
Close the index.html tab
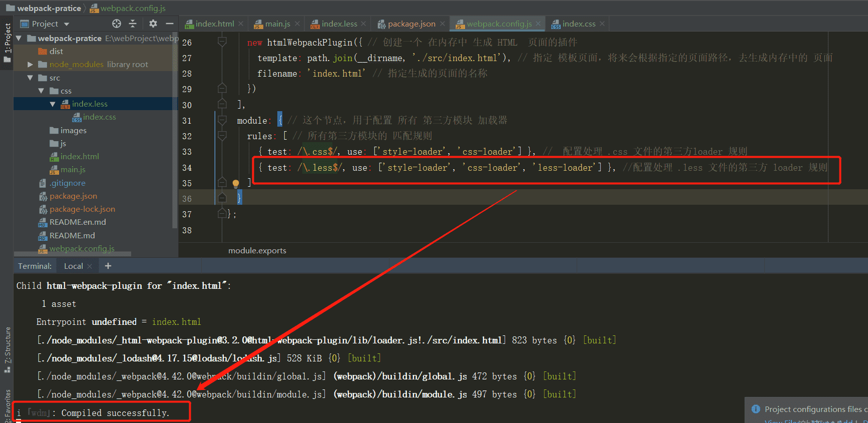click(241, 24)
